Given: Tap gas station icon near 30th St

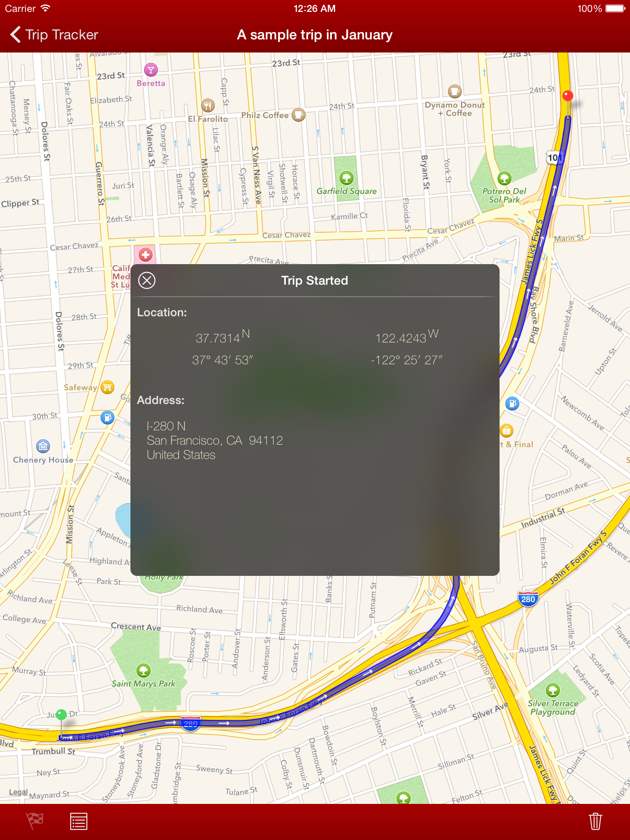Looking at the screenshot, I should point(107,418).
